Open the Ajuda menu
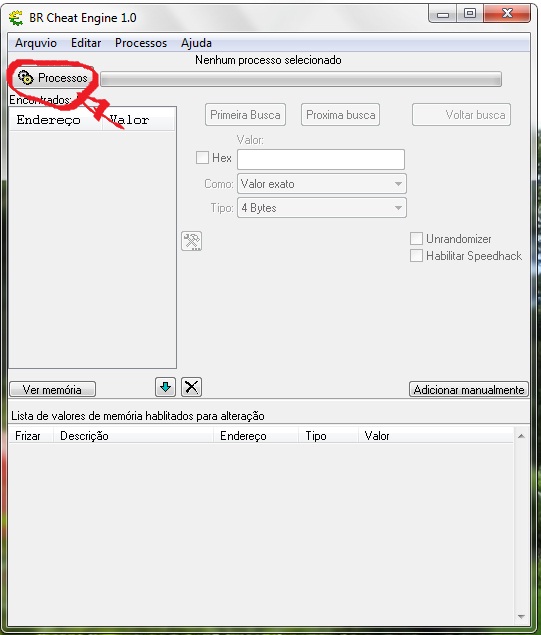Viewport: 541px width, 635px height. pyautogui.click(x=196, y=43)
